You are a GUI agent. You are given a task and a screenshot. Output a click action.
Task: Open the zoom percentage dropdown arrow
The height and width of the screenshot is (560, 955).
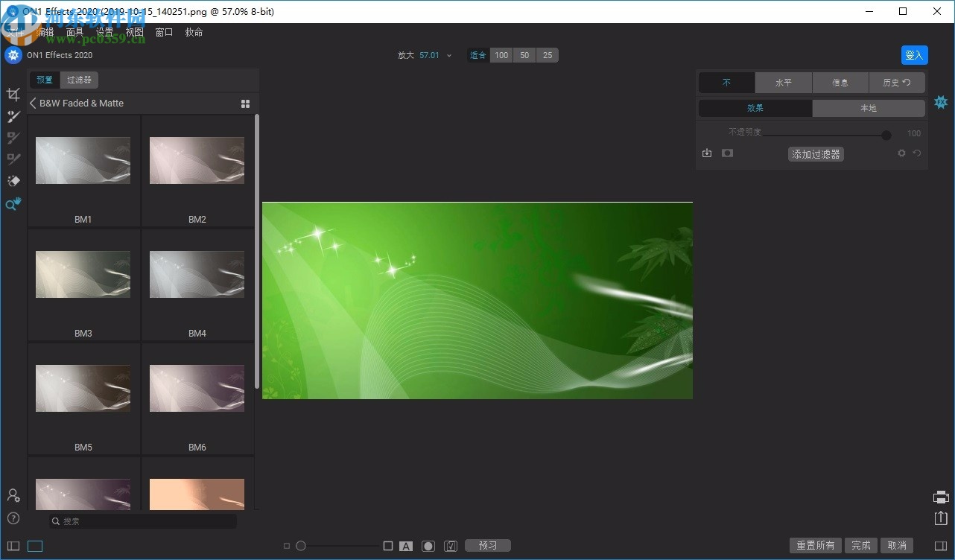point(449,56)
